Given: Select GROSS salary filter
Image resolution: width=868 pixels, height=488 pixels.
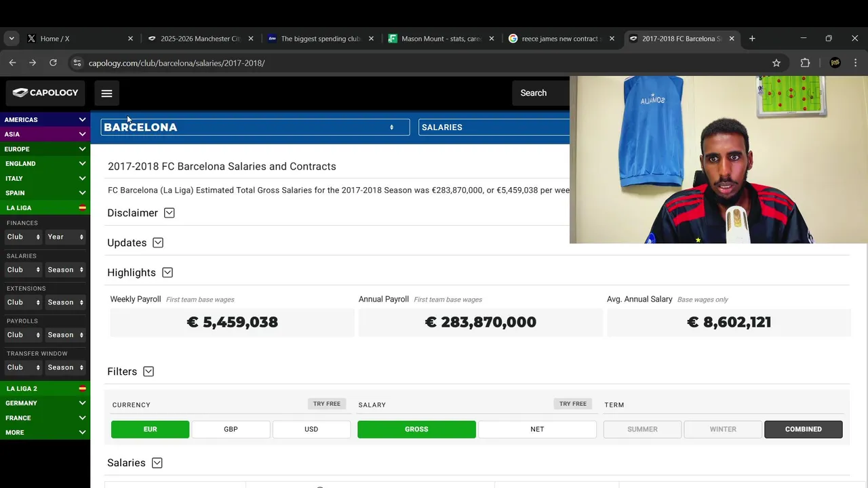Looking at the screenshot, I should coord(416,429).
